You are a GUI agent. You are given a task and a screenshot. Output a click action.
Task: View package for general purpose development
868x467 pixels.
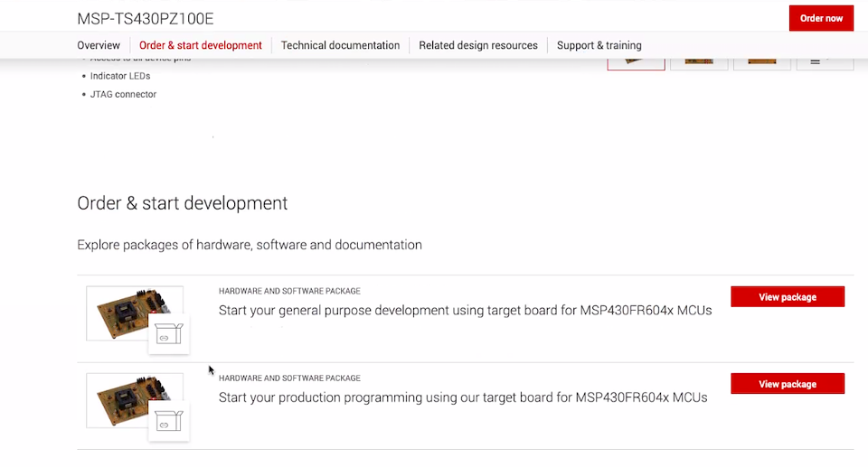(788, 297)
